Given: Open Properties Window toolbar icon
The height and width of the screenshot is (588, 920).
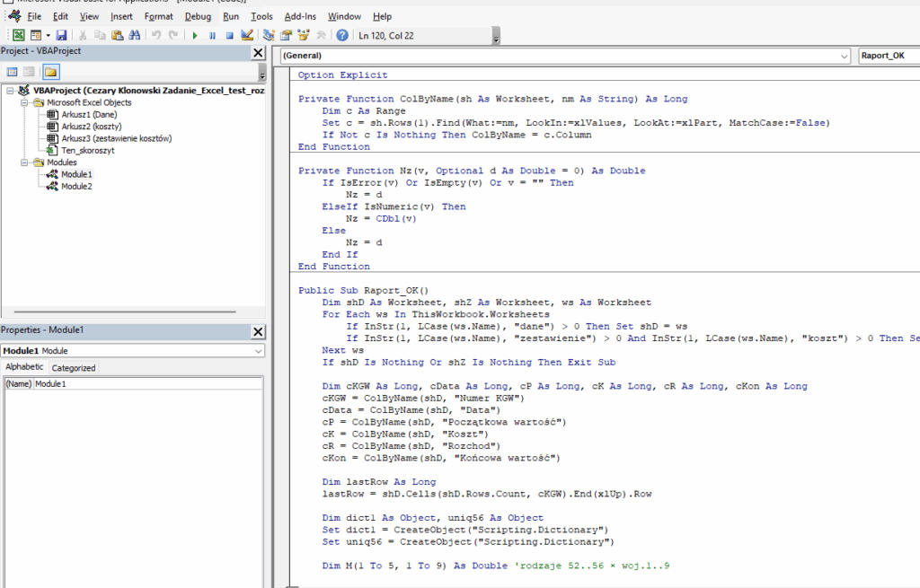Looking at the screenshot, I should click(286, 35).
